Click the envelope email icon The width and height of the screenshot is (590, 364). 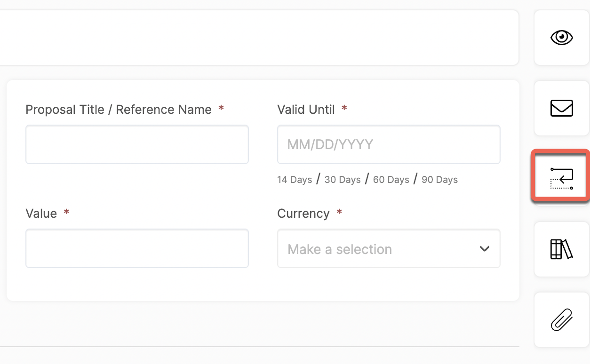tap(562, 108)
